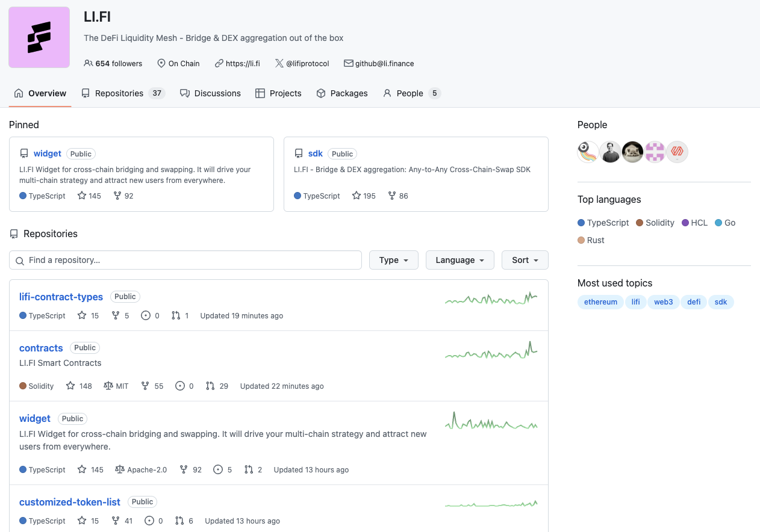Focus the Find a repository search field
Image resolution: width=760 pixels, height=532 pixels.
[x=185, y=260]
